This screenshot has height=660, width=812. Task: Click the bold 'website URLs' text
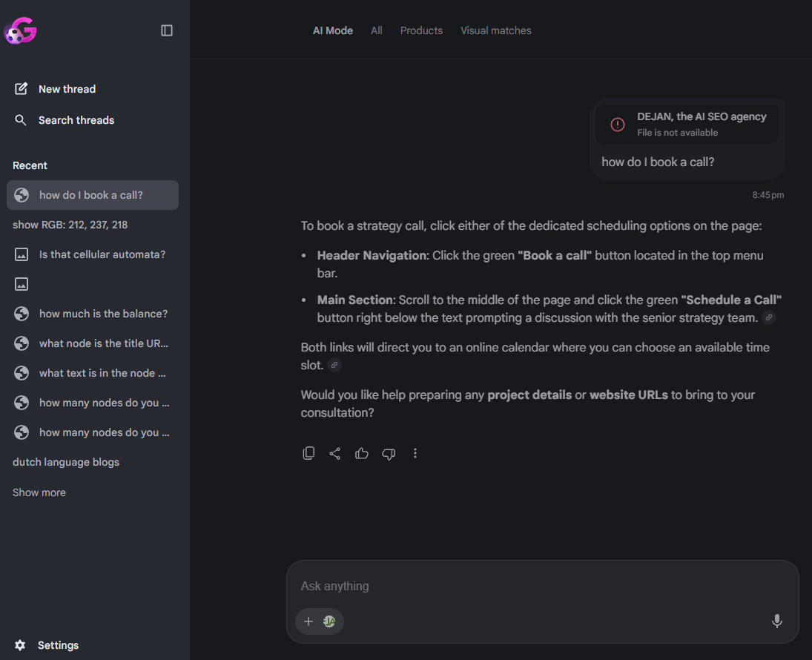pyautogui.click(x=629, y=395)
